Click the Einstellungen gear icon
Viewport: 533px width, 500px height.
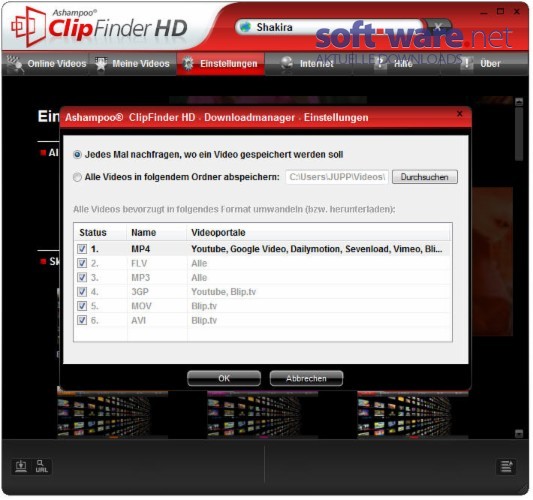[188, 64]
